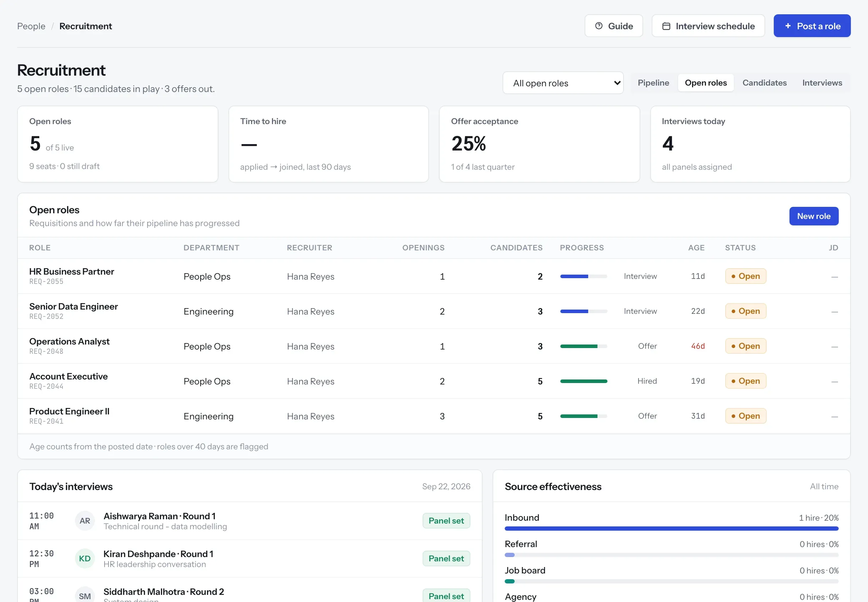Viewport: 868px width, 602px height.
Task: Click the Open roles stat card
Action: point(118,144)
